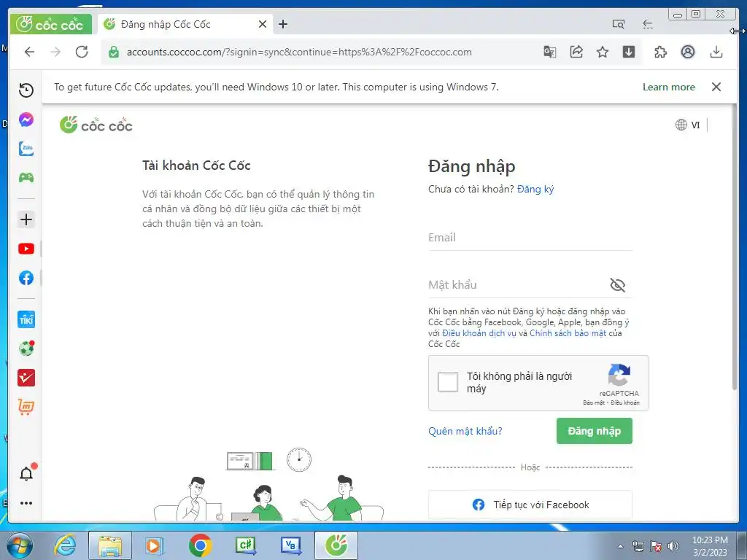
Task: Open Facebook from the sidebar
Action: tap(26, 278)
